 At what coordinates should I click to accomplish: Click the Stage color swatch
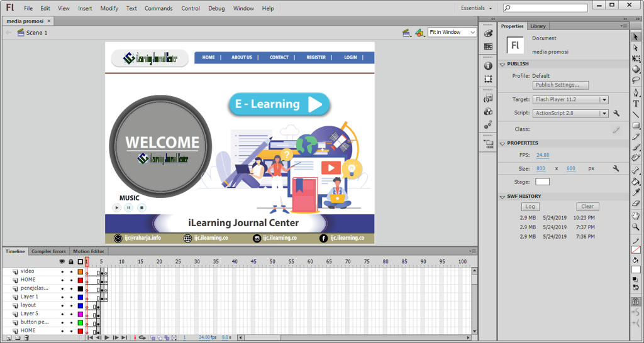point(542,182)
